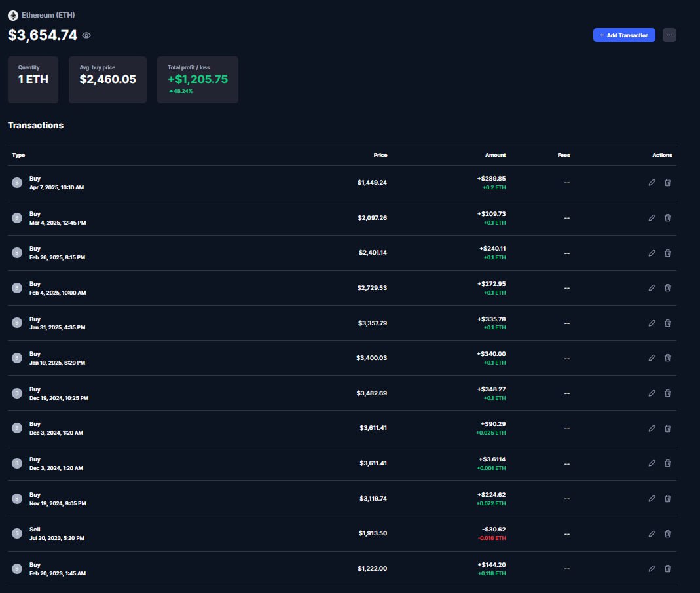Screen dimensions: 700x593
Task: Toggle balance visibility eye icon
Action: point(86,35)
